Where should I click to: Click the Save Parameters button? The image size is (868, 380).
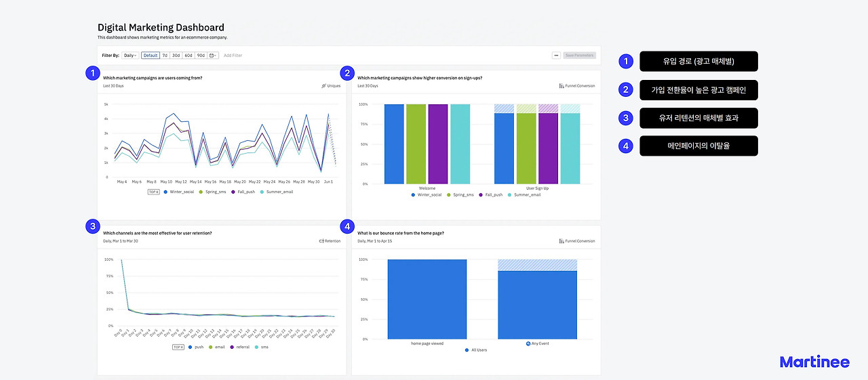(x=579, y=56)
